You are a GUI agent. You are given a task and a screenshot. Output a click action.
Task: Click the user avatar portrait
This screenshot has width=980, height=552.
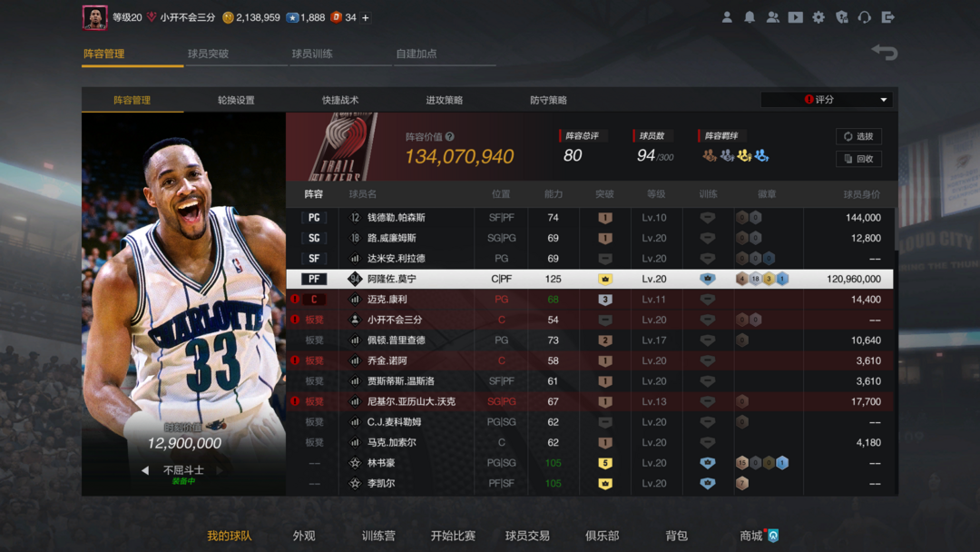(x=94, y=17)
